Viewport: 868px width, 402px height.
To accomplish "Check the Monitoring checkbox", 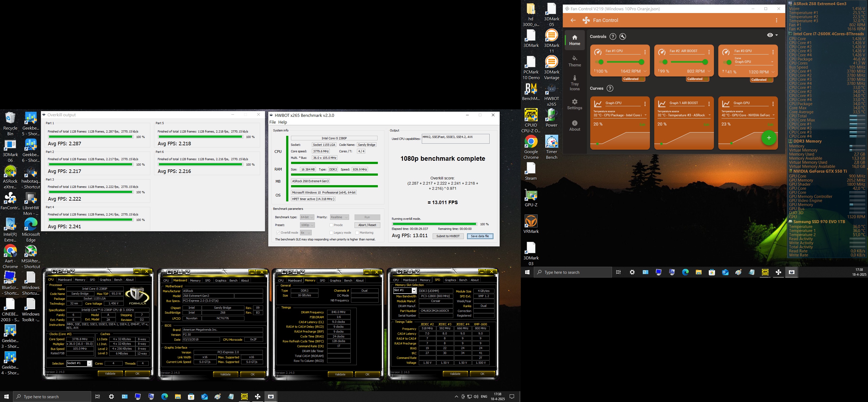I will pos(357,233).
